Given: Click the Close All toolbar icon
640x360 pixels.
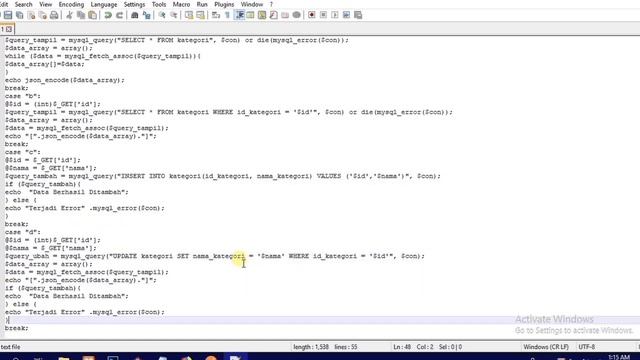Looking at the screenshot, I should [42, 15].
